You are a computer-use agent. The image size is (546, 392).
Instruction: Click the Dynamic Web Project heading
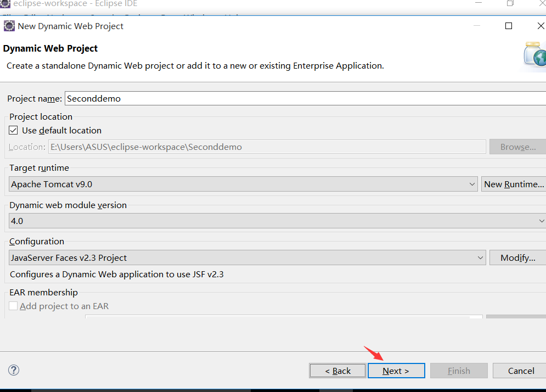[50, 48]
